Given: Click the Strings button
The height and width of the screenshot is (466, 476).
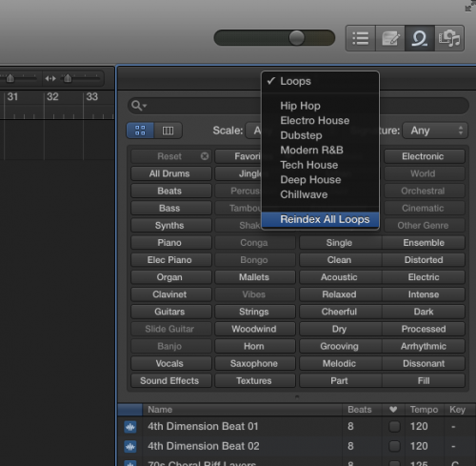Looking at the screenshot, I should point(255,312).
